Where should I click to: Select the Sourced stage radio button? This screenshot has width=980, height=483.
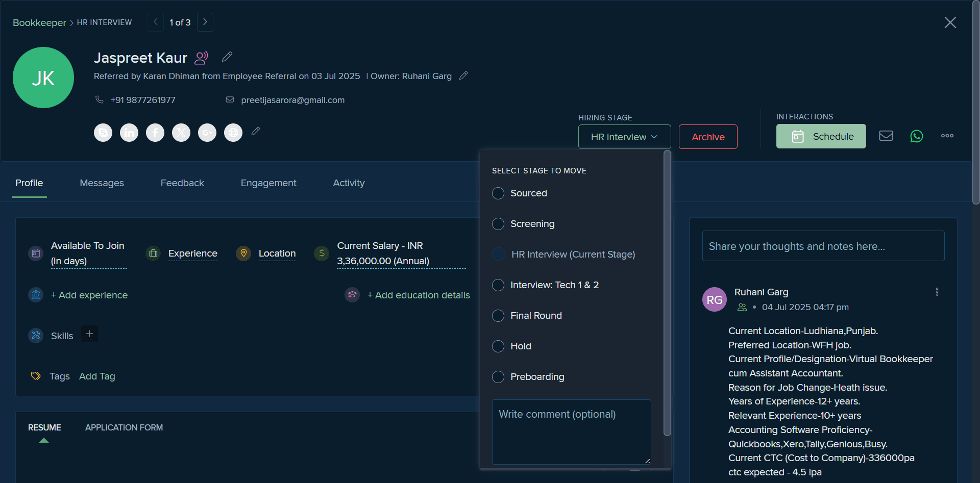point(498,193)
